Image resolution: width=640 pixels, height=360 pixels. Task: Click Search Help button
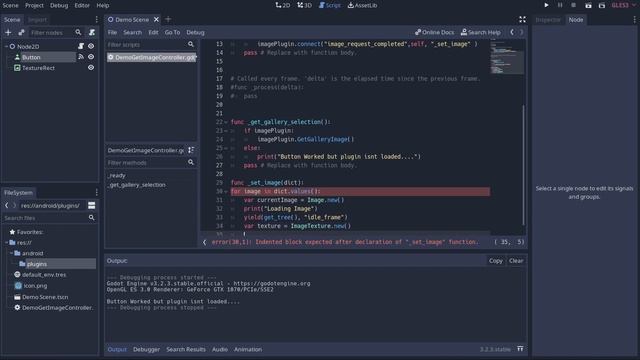click(x=480, y=32)
